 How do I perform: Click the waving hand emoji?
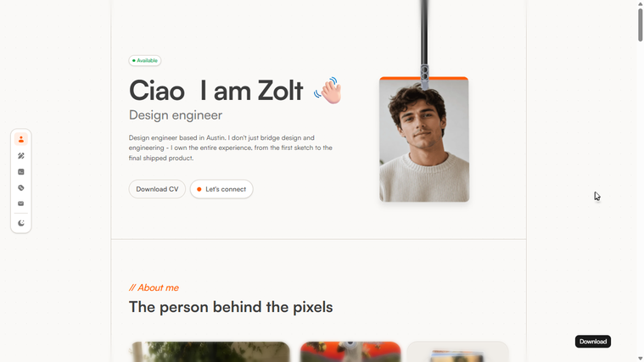[x=328, y=91]
